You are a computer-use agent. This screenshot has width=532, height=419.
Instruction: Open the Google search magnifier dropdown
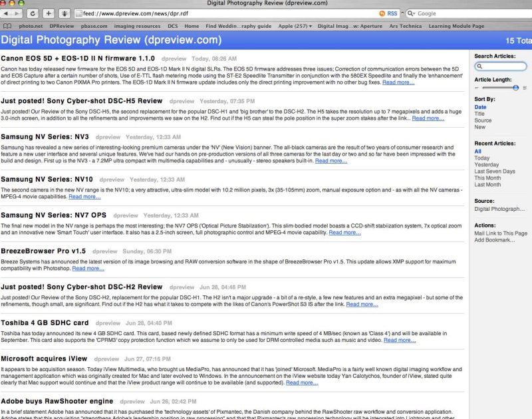coord(411,13)
